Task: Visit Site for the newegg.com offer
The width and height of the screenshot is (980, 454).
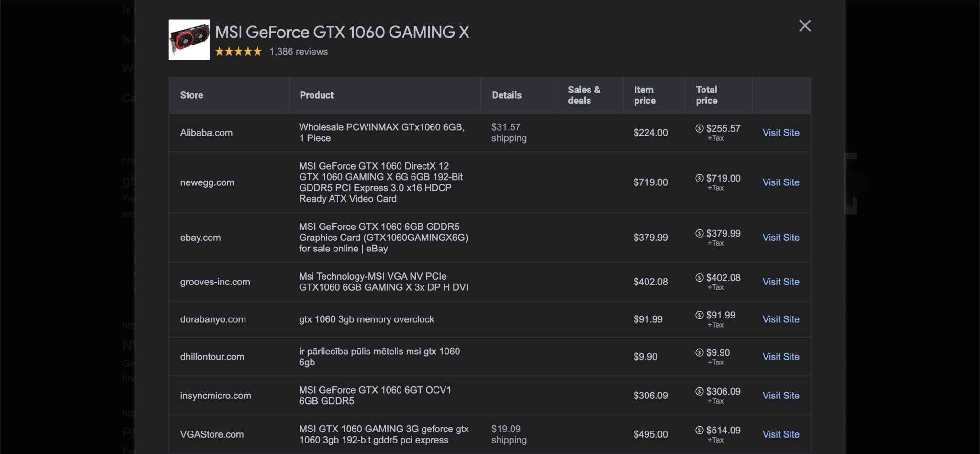Action: tap(780, 182)
